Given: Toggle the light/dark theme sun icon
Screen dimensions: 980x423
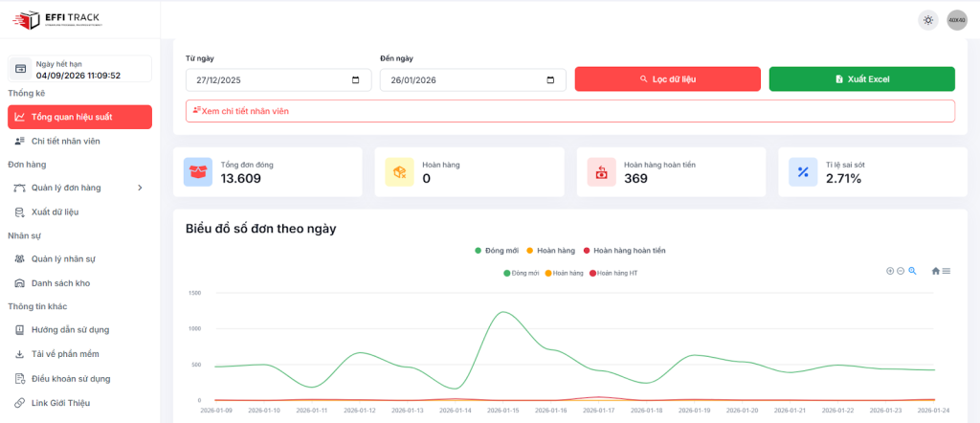Looking at the screenshot, I should pyautogui.click(x=927, y=20).
